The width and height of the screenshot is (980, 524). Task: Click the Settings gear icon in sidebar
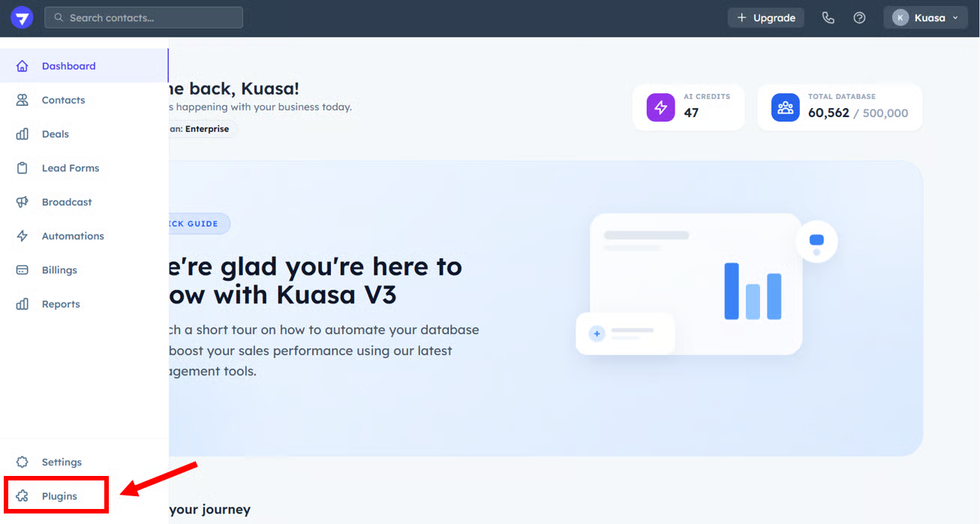pos(23,462)
